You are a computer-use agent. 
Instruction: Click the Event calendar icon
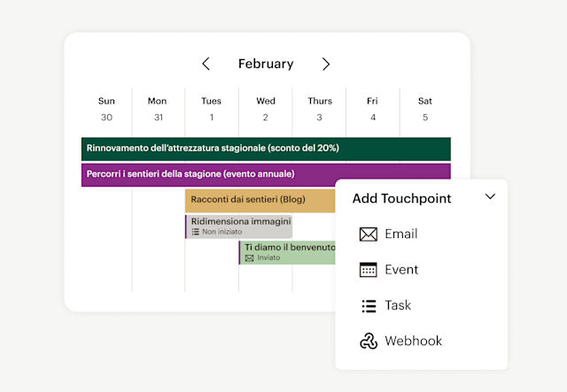(x=369, y=270)
